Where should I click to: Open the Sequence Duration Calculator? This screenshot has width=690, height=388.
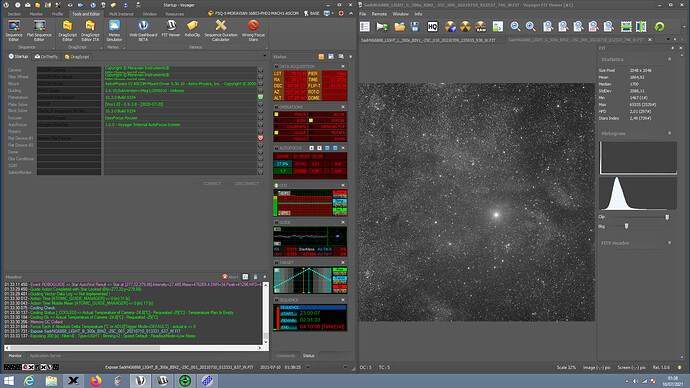[x=221, y=30]
